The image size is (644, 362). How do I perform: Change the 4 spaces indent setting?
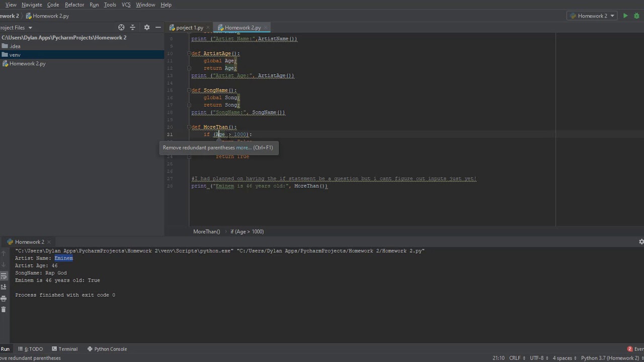[x=564, y=358]
